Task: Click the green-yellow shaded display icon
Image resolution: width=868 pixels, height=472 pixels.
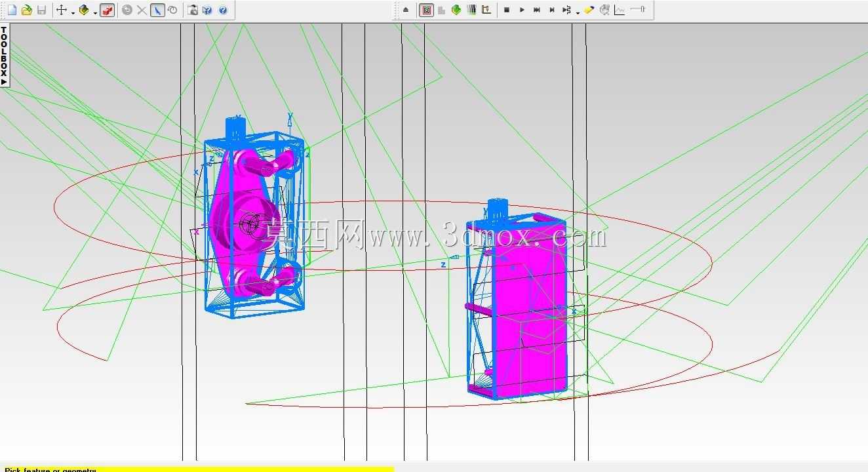Action: point(84,10)
